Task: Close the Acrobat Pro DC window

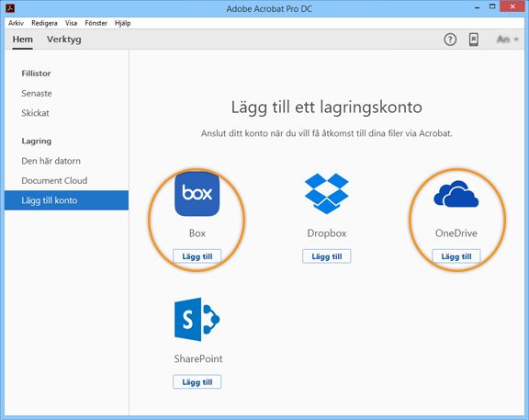Action: coord(512,6)
